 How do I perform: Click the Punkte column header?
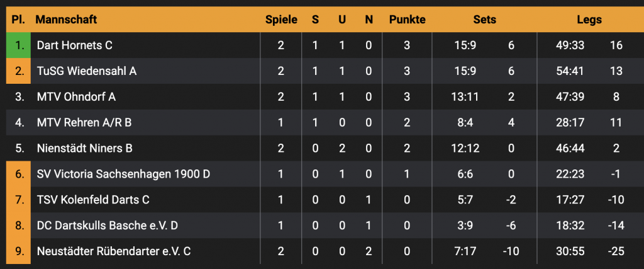[407, 20]
